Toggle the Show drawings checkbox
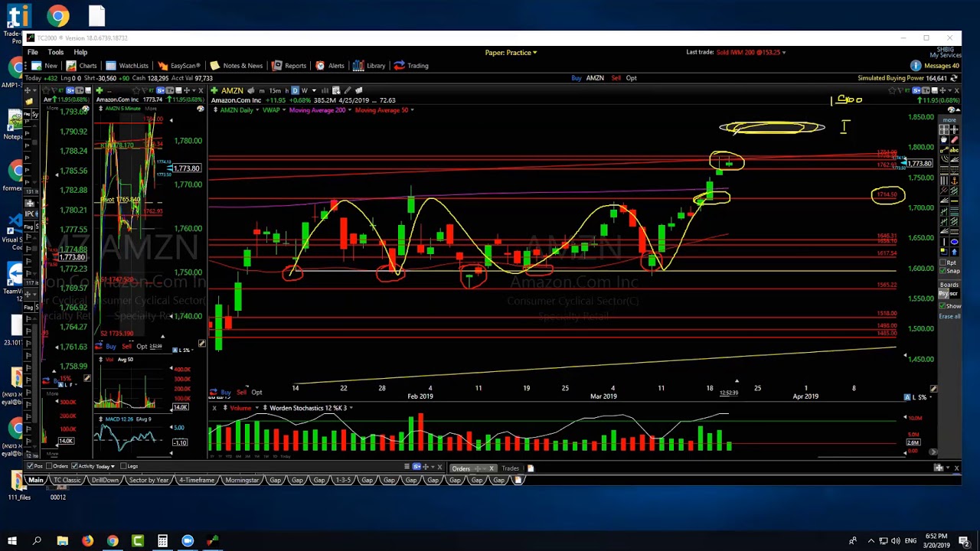The height and width of the screenshot is (551, 980). [942, 306]
